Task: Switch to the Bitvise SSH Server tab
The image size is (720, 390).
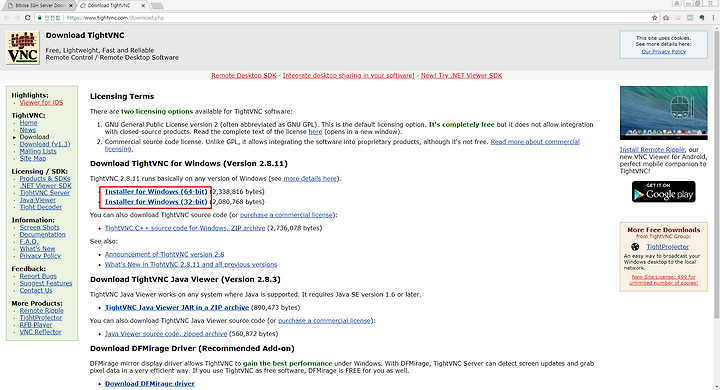Action: pyautogui.click(x=40, y=6)
